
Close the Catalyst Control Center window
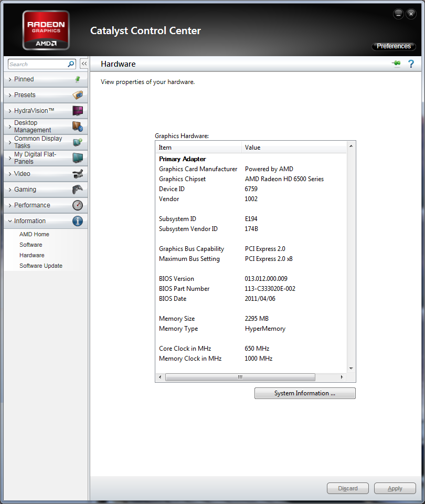tap(411, 14)
